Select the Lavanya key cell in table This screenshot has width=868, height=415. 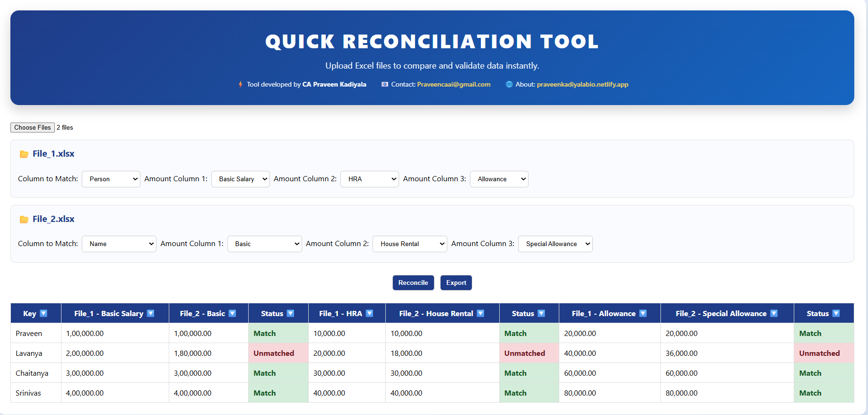[29, 353]
